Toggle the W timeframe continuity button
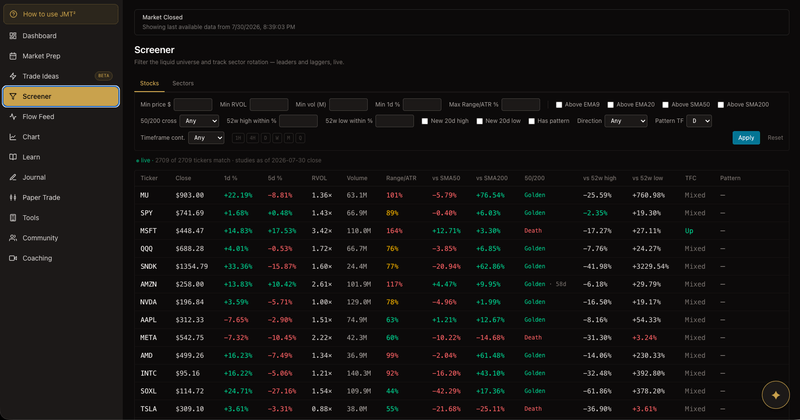Viewport: 800px width, 420px height. (x=277, y=138)
